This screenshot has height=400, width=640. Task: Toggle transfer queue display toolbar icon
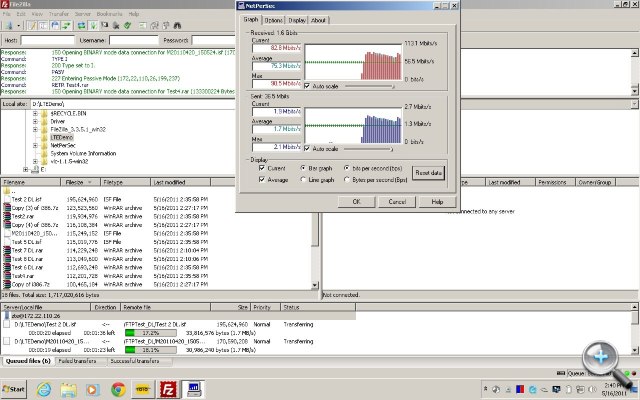(x=66, y=25)
